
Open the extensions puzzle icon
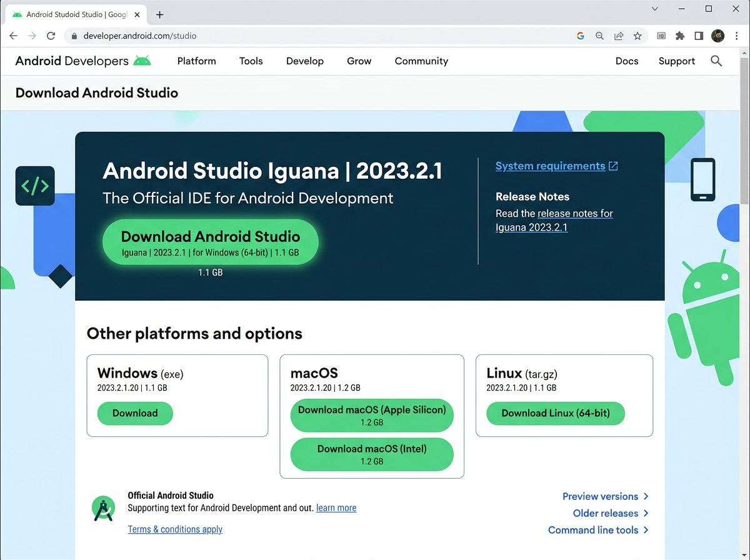tap(680, 36)
